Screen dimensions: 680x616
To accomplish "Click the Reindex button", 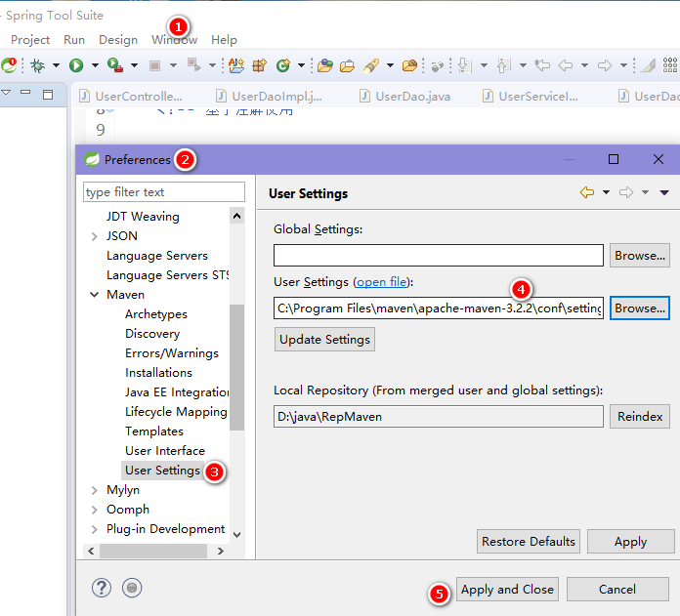I will (x=640, y=416).
